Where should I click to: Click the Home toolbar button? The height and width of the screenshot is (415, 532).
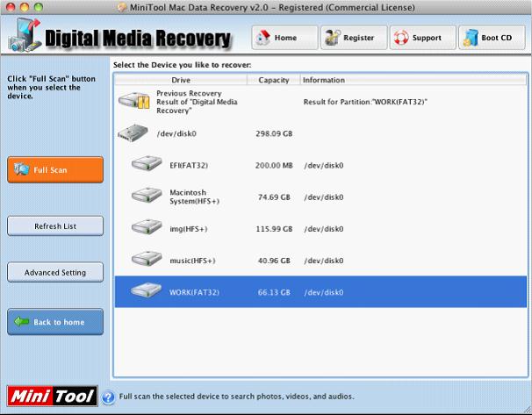(284, 38)
